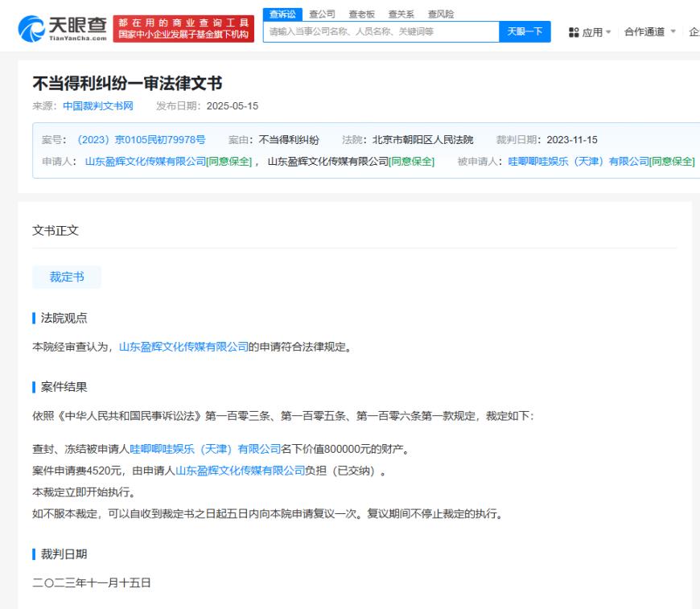Viewport: 700px width, 609px height.
Task: Select the 查诉讼 search tab
Action: click(282, 14)
